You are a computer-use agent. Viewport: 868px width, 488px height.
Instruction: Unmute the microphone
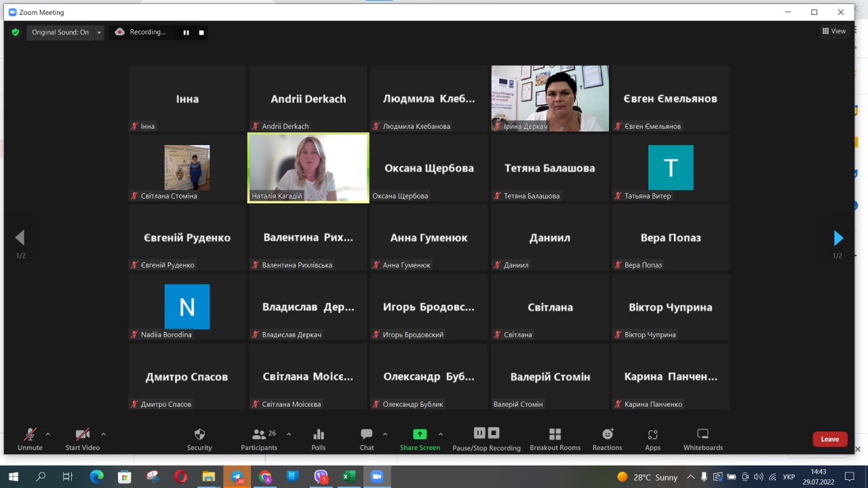30,434
